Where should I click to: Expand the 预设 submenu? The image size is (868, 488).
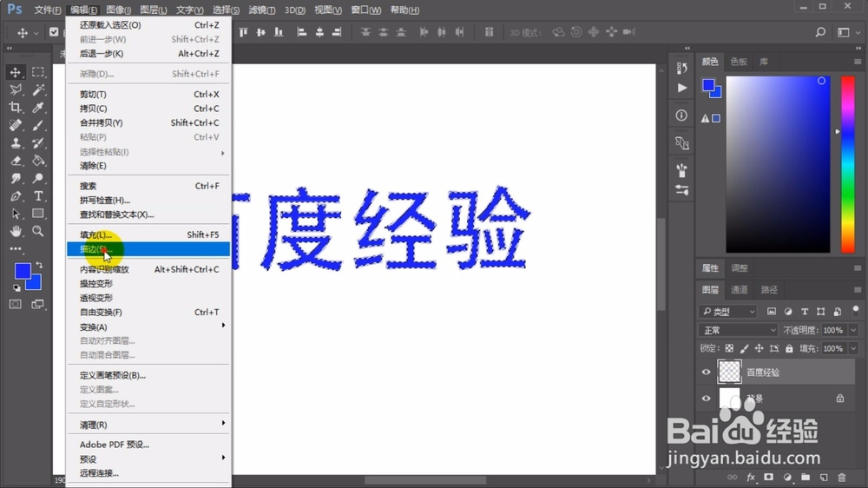[x=148, y=458]
